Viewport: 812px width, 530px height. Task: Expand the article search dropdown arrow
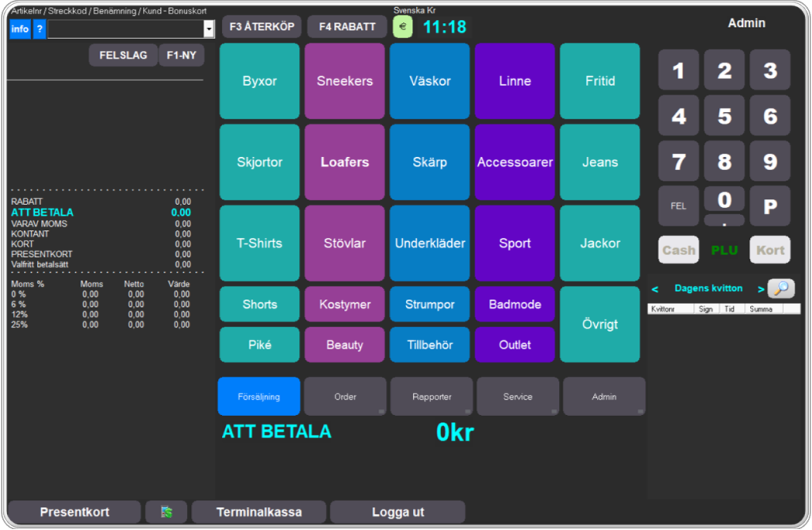209,29
